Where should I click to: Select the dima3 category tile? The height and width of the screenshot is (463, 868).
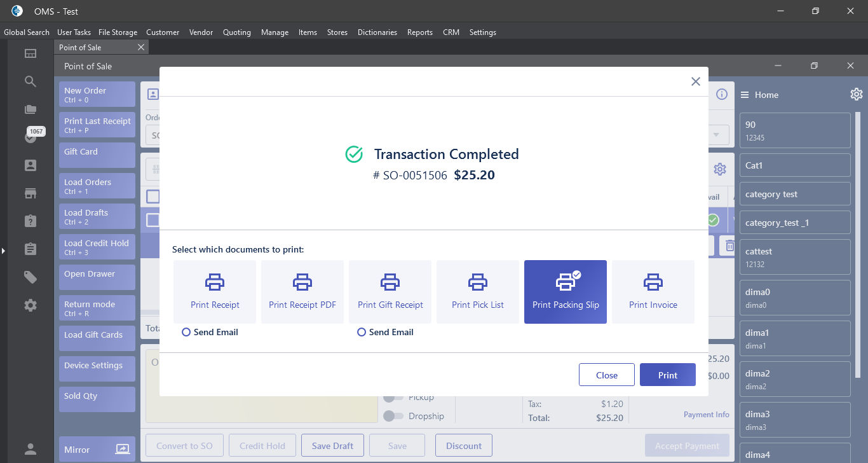coord(795,420)
